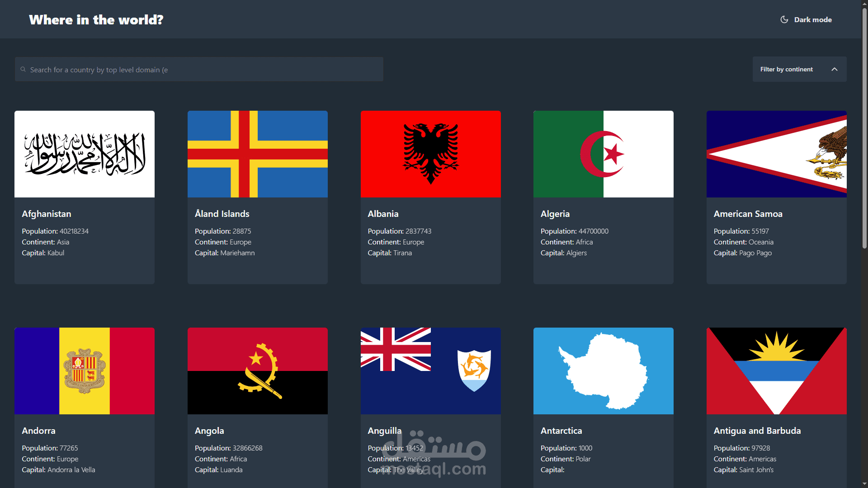
Task: Click Population: 32866268 text
Action: [229, 448]
